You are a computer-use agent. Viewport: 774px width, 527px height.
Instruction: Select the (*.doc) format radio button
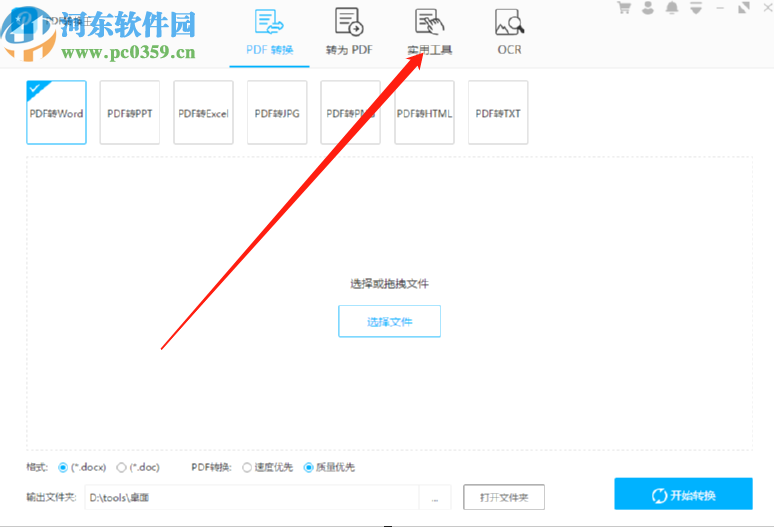tap(121, 467)
